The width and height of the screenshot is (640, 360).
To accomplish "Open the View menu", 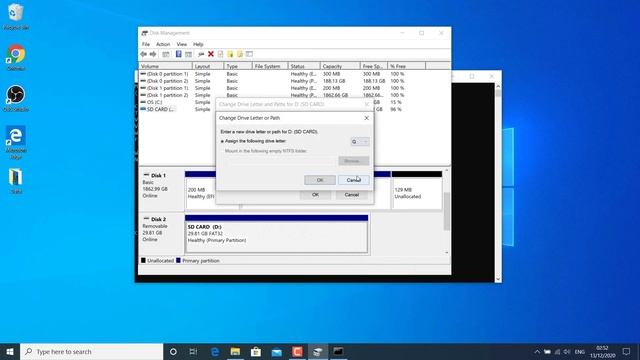I will pos(182,44).
